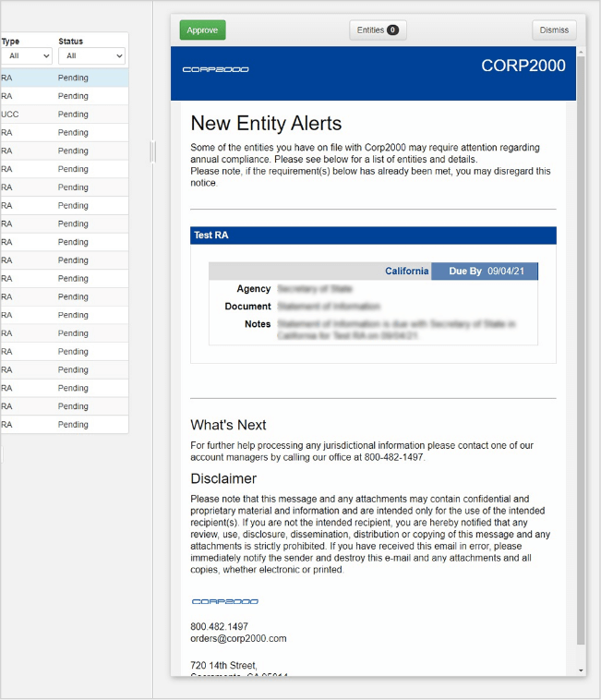Open the Entities counter button
The image size is (601, 700).
378,30
